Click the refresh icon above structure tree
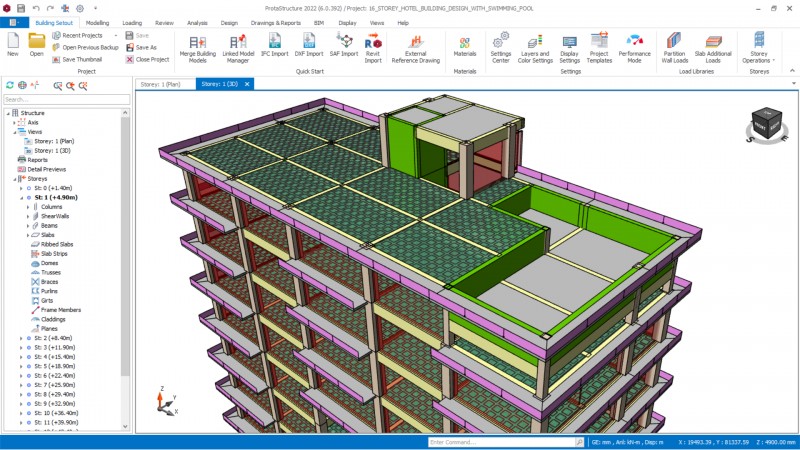Screen dimensions: 800x450 click(x=10, y=85)
